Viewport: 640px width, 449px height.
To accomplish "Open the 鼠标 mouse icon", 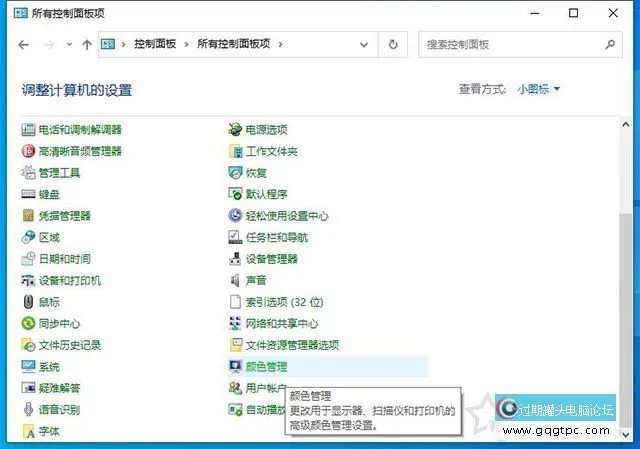I will click(x=28, y=302).
